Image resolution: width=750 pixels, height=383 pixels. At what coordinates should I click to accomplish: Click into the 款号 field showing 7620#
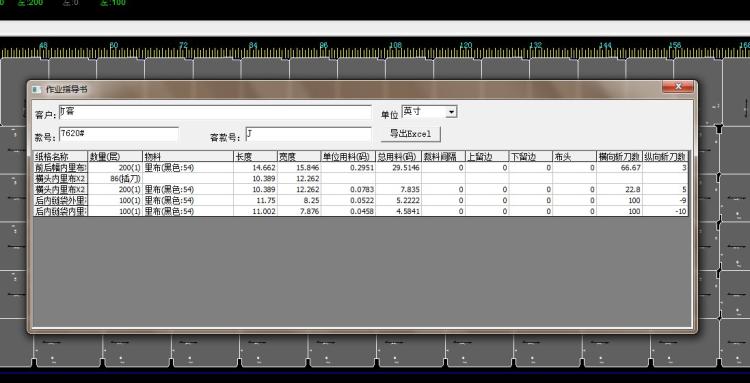point(119,134)
